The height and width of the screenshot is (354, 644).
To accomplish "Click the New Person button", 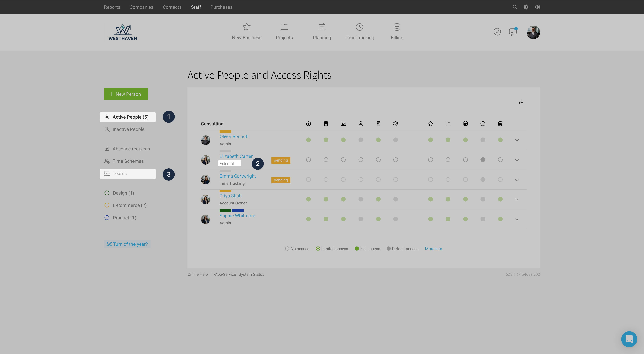I will click(x=126, y=94).
